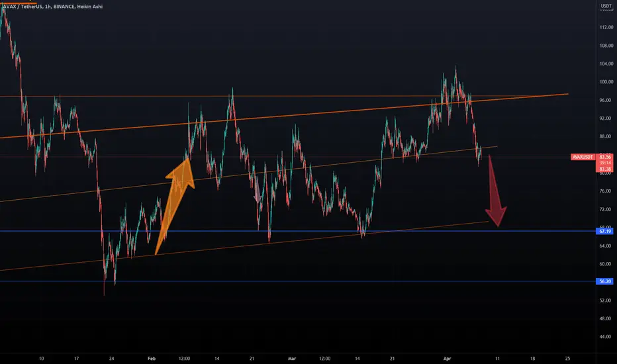This screenshot has width=617, height=364.
Task: Click the 18 date label on time axis
Action: click(532, 359)
